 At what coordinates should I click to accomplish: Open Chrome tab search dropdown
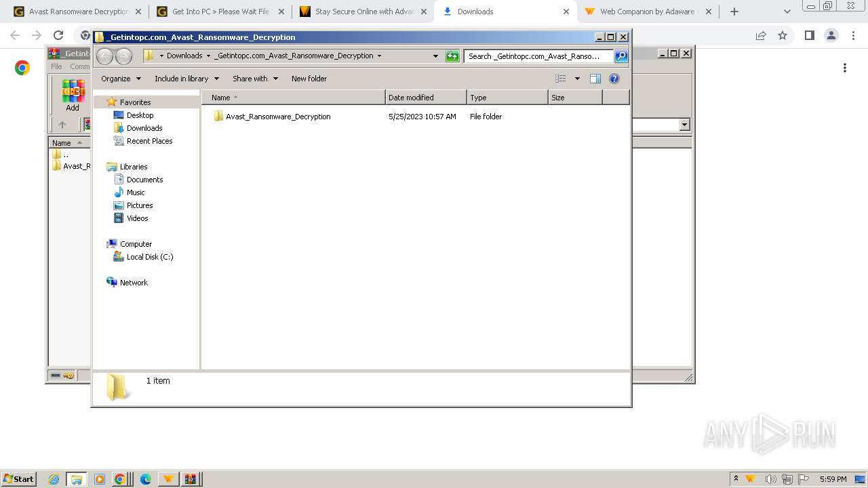[x=787, y=12]
